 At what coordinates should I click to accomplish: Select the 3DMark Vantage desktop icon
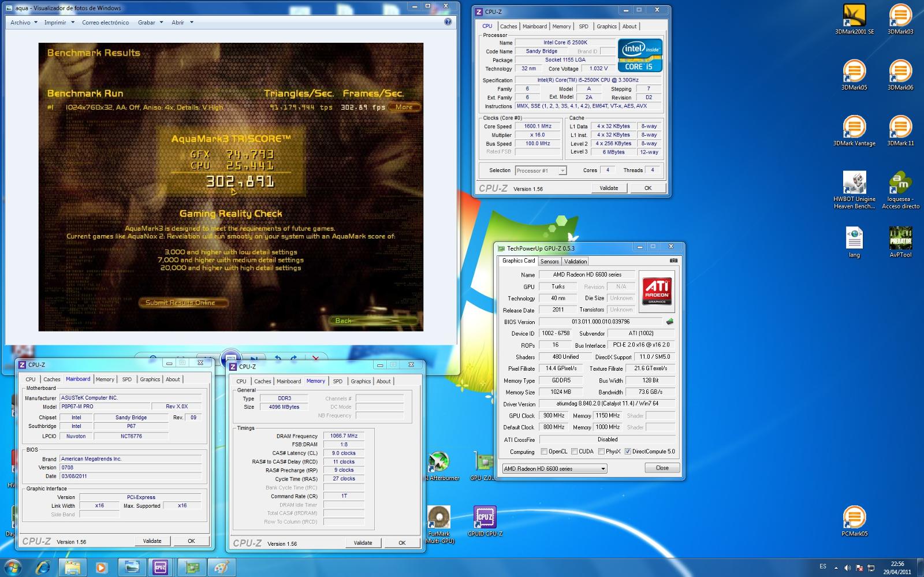(854, 131)
